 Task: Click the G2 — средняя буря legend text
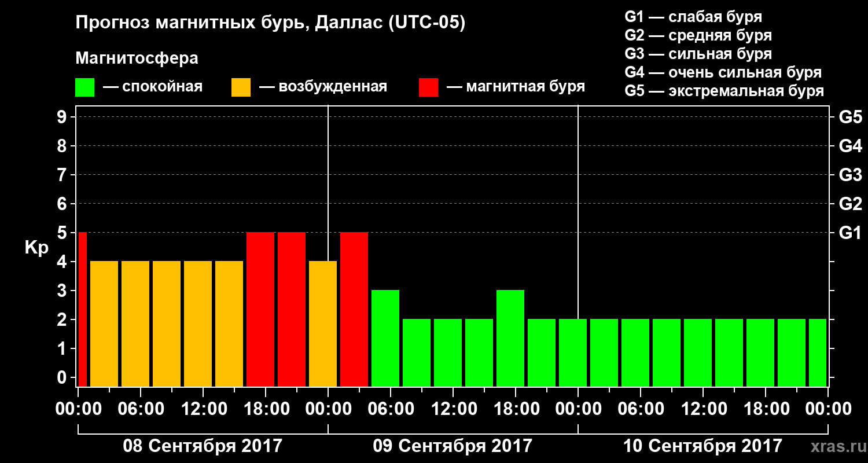(698, 35)
